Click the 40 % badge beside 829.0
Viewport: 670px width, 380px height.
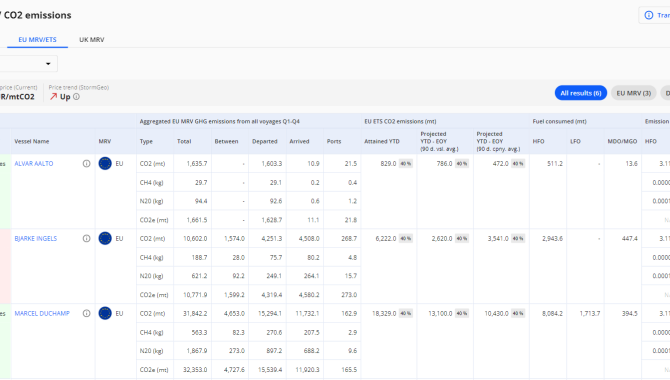pyautogui.click(x=406, y=164)
